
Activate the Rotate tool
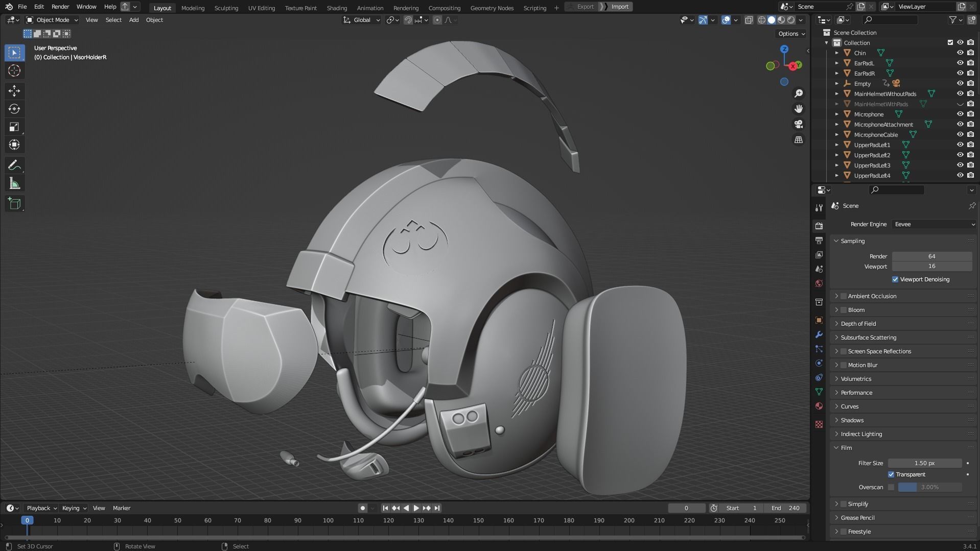(x=14, y=109)
